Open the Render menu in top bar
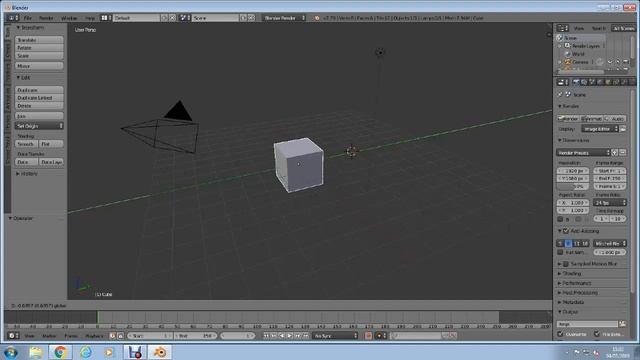Screen dimensions: 640x360 (46, 18)
